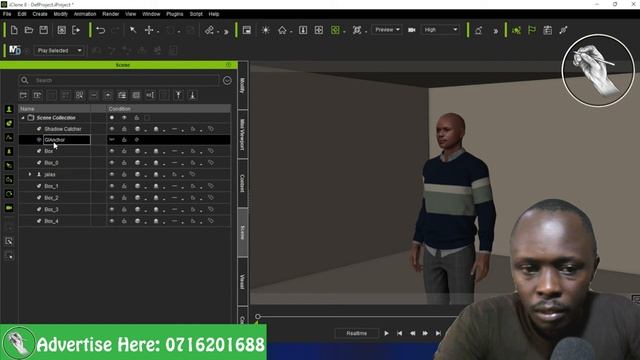
Task: Click the mini viewport window icon
Action: [247, 30]
